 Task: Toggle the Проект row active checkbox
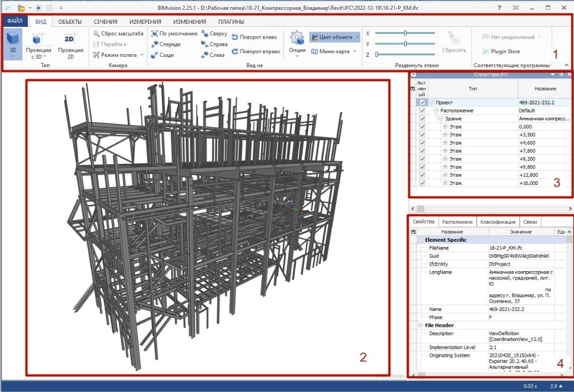422,103
